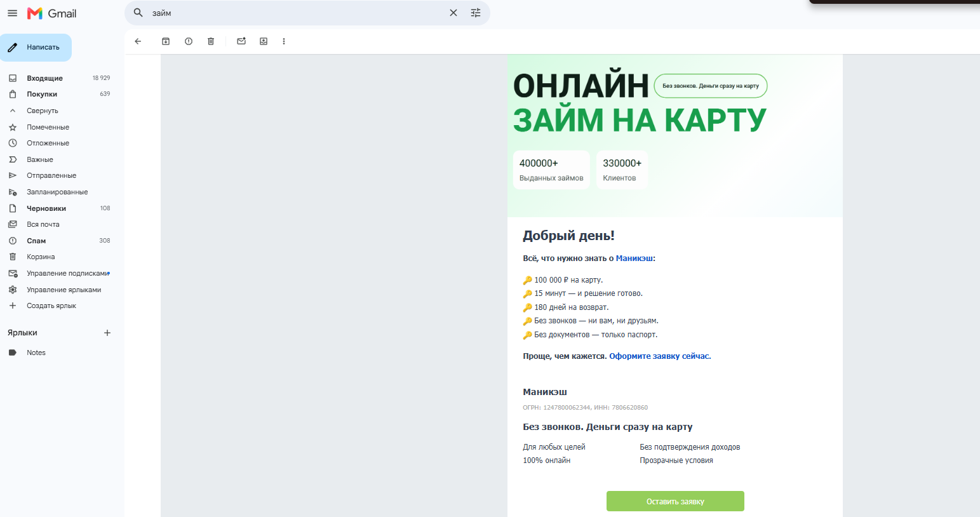Screen dimensions: 980x517
Task: Click the Написать compose button
Action: tap(36, 48)
